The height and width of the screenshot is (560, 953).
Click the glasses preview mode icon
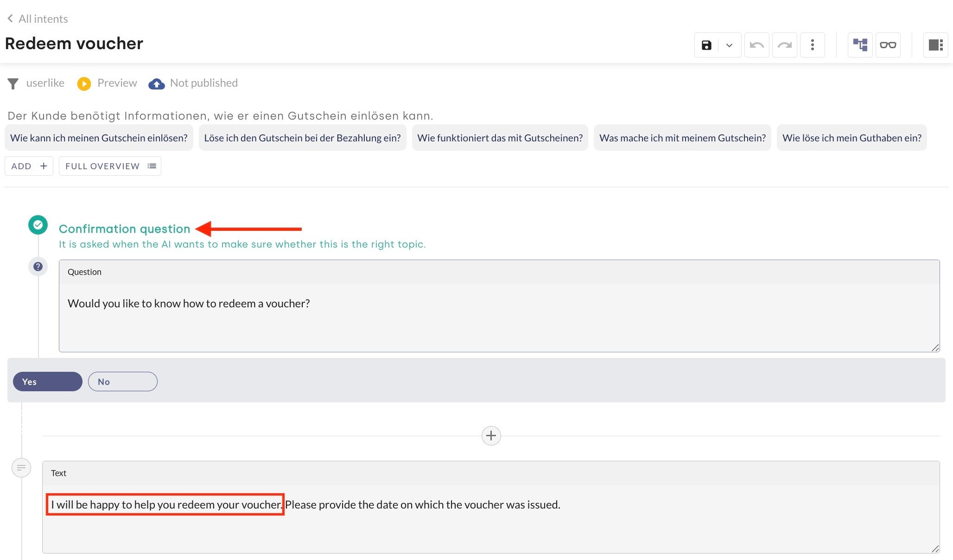pyautogui.click(x=888, y=45)
